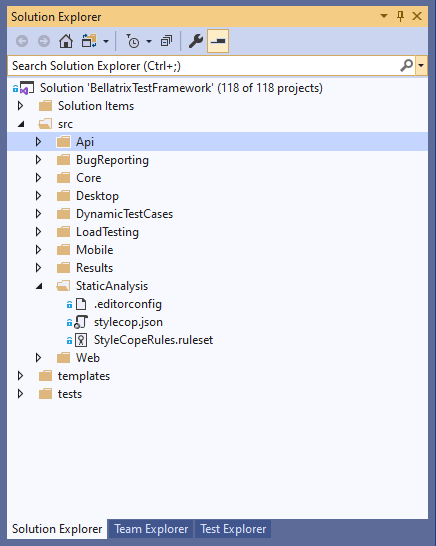Image resolution: width=436 pixels, height=546 pixels.
Task: Expand the tests folder
Action: point(21,394)
